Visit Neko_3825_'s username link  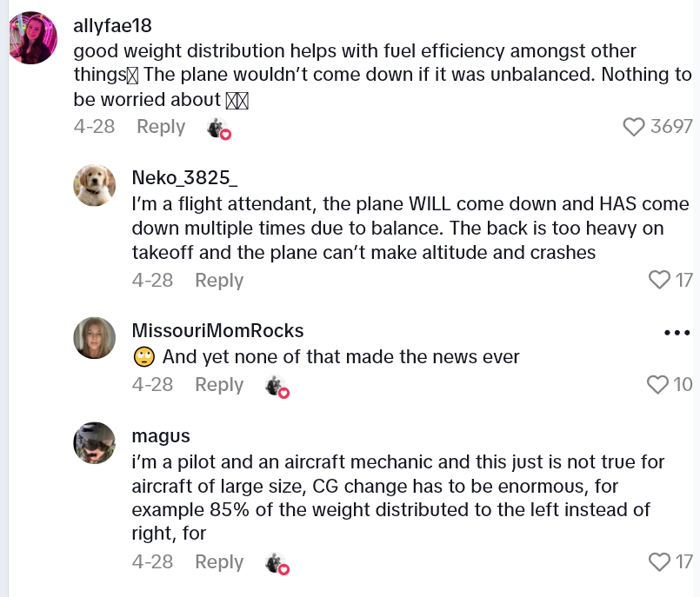point(184,178)
